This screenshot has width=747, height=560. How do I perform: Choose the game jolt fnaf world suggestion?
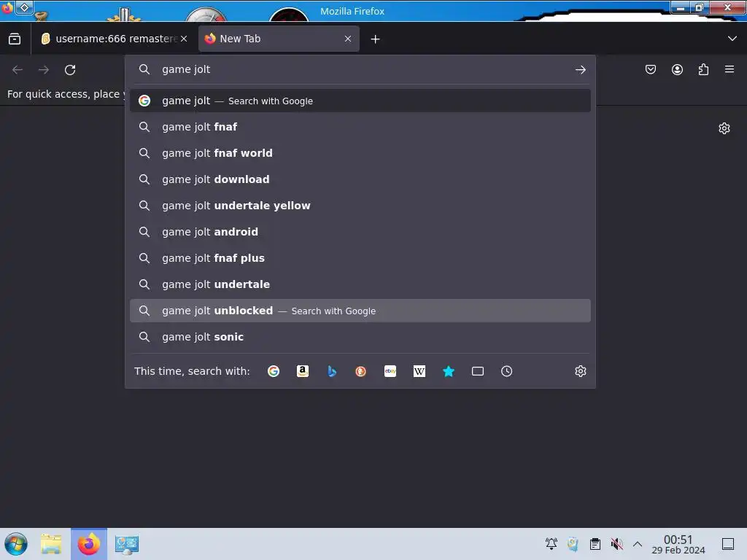(x=360, y=153)
